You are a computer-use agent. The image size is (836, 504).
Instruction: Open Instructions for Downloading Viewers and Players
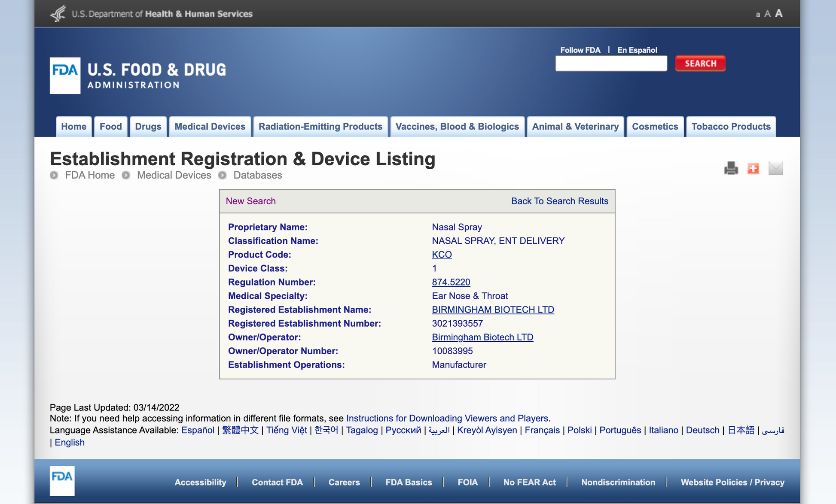coord(447,418)
